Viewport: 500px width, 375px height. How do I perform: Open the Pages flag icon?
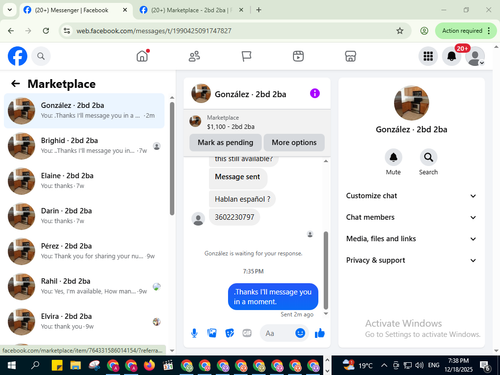coord(246,56)
